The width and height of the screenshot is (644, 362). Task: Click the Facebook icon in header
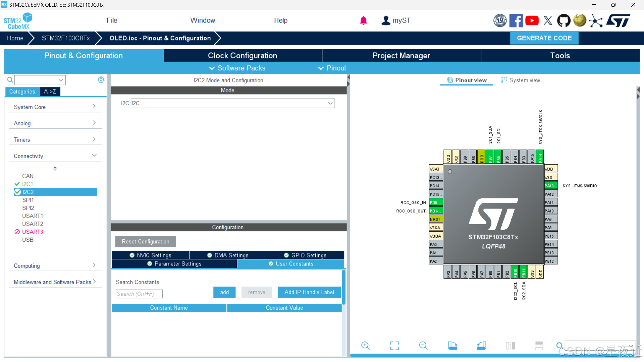[516, 21]
